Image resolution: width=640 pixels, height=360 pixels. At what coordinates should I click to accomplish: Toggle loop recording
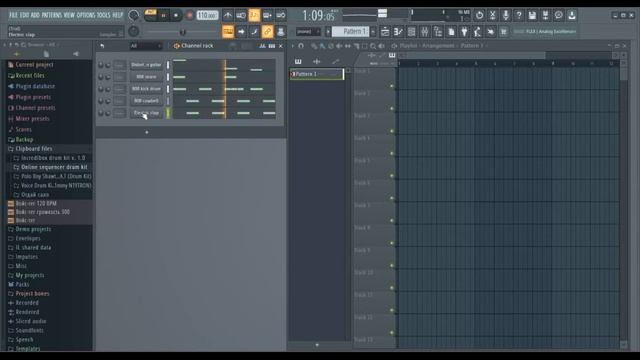coord(281,16)
